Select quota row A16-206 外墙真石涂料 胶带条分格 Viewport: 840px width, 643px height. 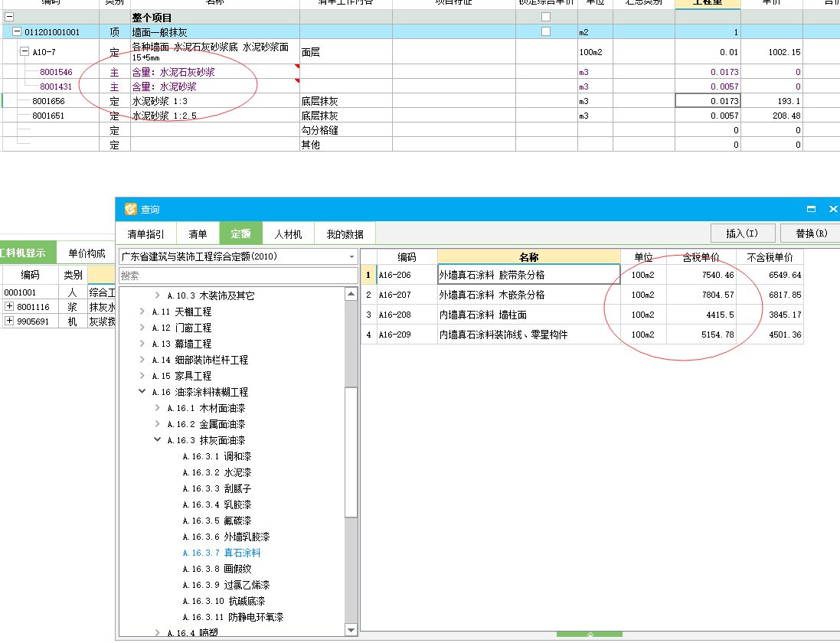click(x=582, y=275)
